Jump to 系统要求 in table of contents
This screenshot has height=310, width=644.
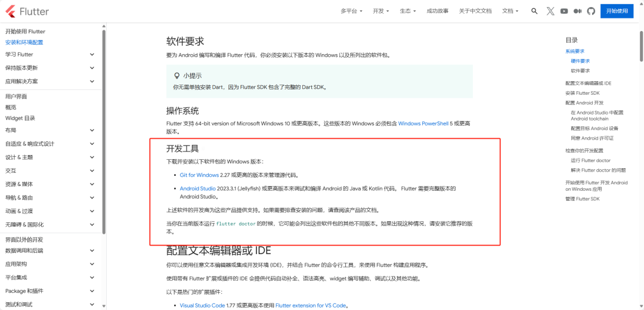pos(575,51)
